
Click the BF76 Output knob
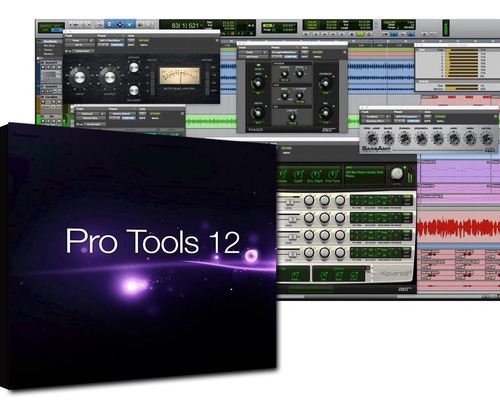pyautogui.click(x=110, y=77)
